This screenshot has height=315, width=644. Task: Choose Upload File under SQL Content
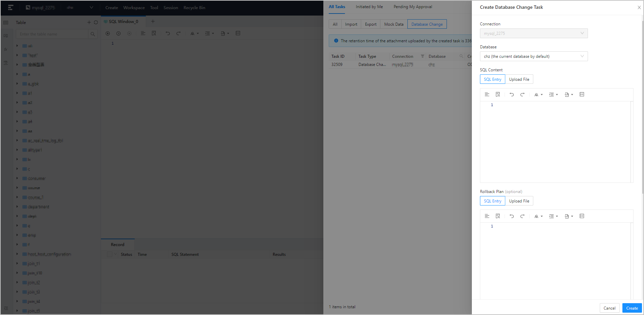[519, 79]
